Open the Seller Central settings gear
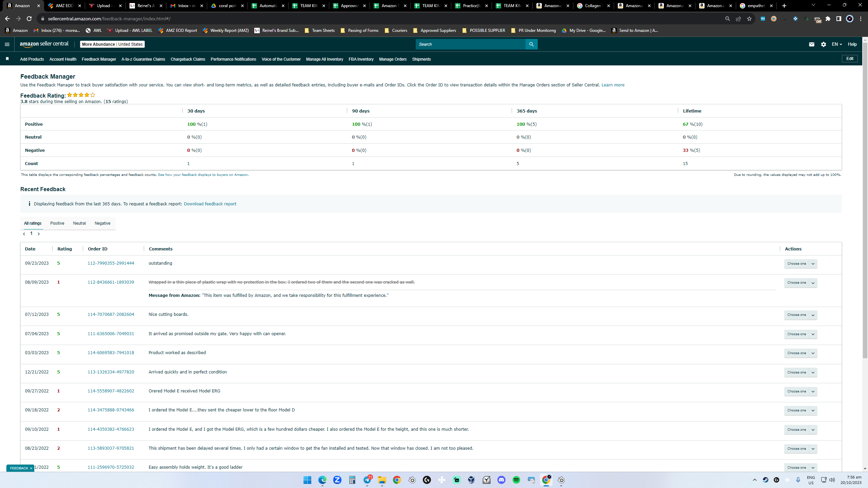Image resolution: width=868 pixels, height=488 pixels. (x=824, y=44)
